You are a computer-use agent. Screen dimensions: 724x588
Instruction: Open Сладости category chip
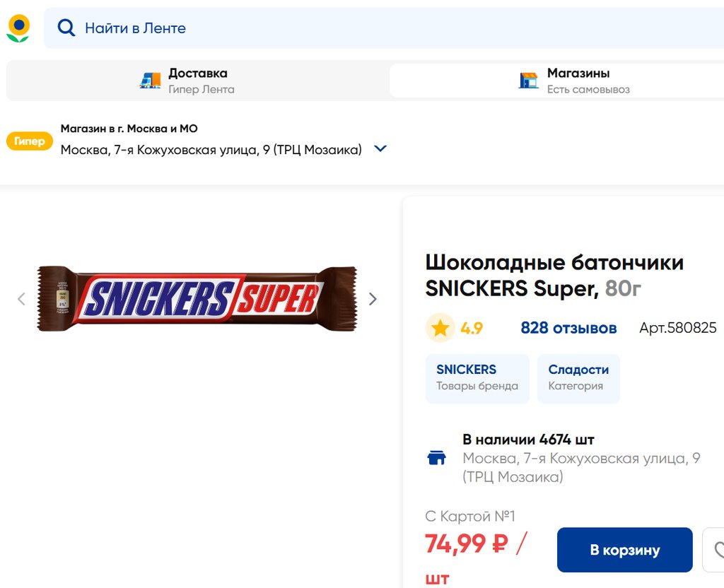click(x=578, y=379)
